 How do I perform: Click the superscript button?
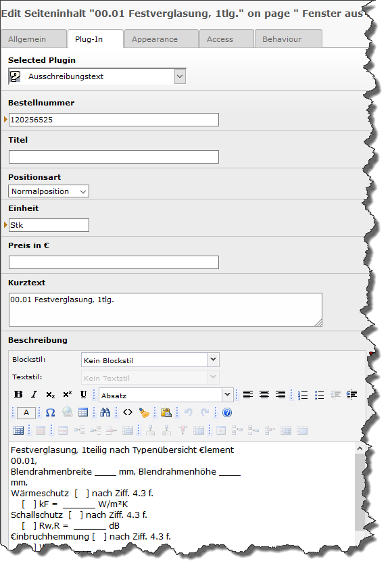pos(67,394)
